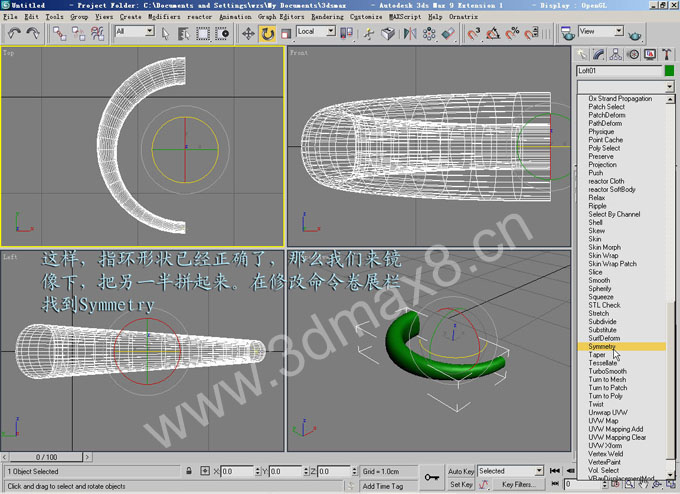Open the Modifier List dropdown arrow
The image size is (680, 494).
(669, 87)
